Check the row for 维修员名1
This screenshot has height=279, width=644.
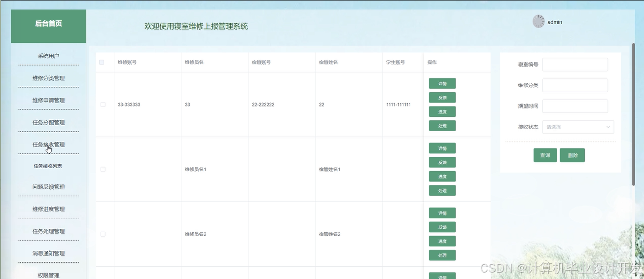[103, 169]
